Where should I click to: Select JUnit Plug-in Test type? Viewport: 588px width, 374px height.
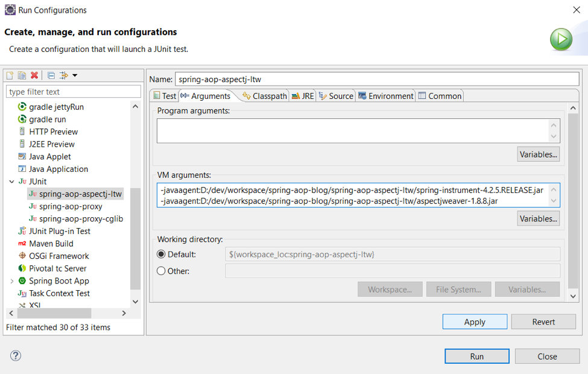60,231
